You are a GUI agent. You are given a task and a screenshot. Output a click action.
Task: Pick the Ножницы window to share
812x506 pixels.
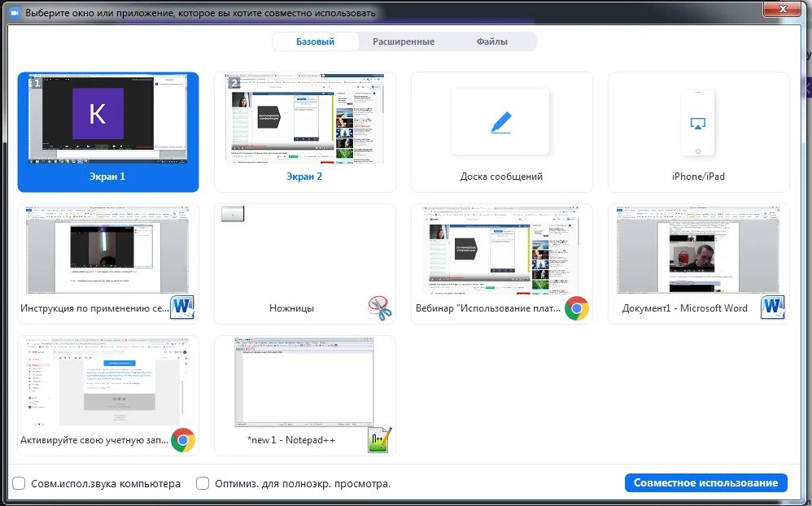tap(305, 264)
